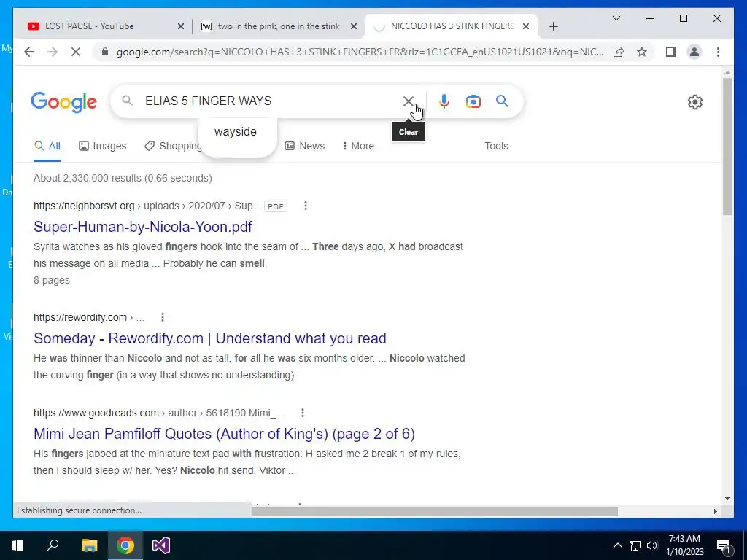Open Chrome three-dot menu
This screenshot has width=747, height=560.
[x=718, y=52]
